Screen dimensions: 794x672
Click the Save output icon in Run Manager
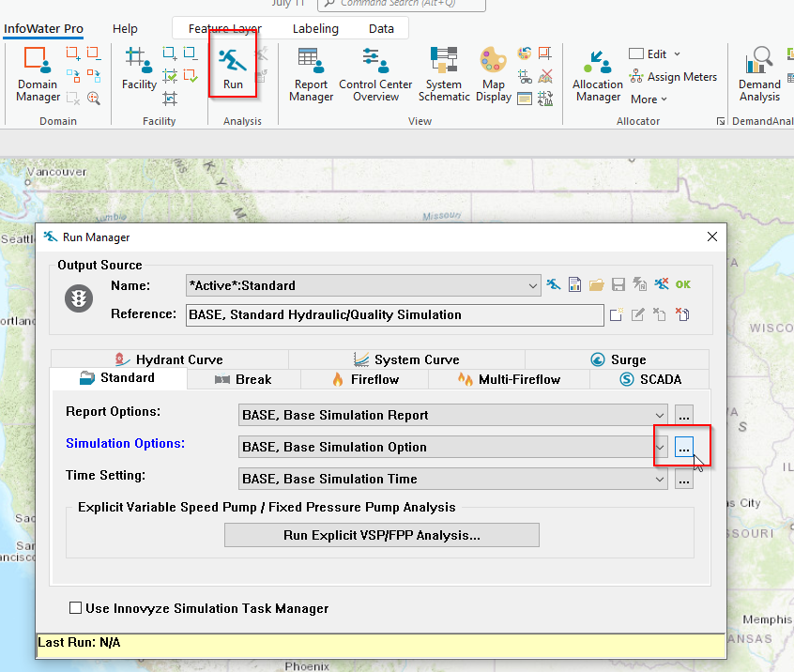click(x=617, y=283)
